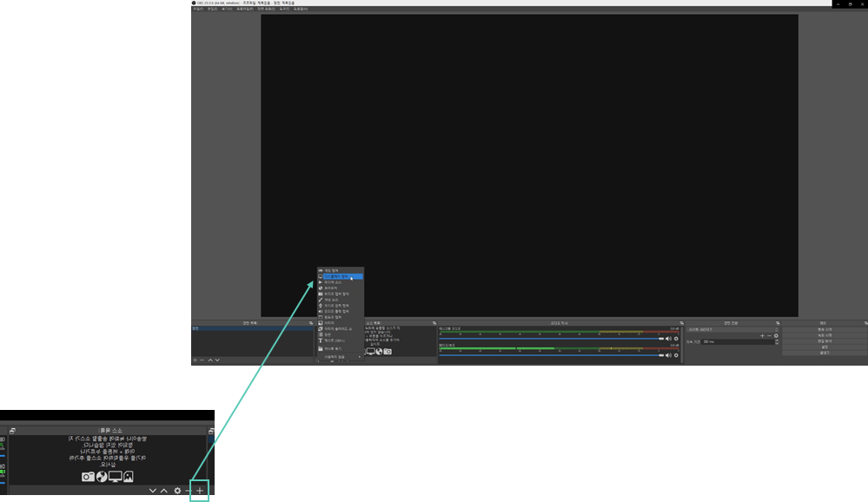
Task: Open the 파일(F) menu
Action: (197, 9)
